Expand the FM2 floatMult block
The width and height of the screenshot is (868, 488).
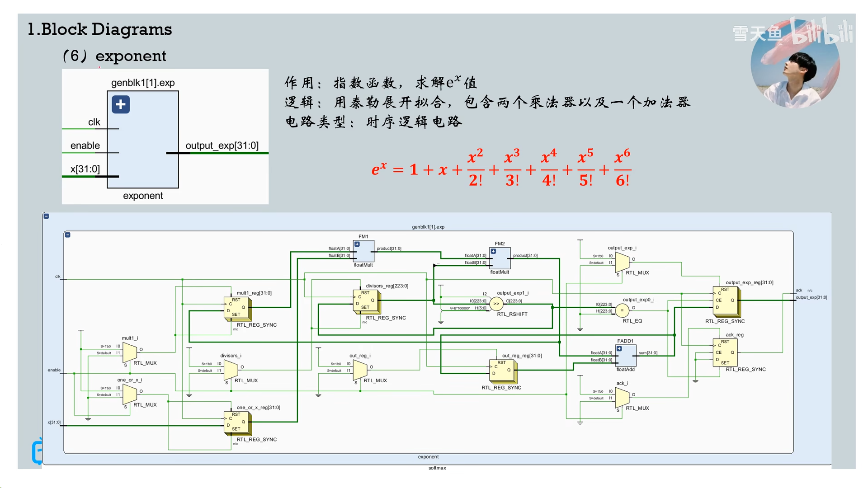[493, 251]
